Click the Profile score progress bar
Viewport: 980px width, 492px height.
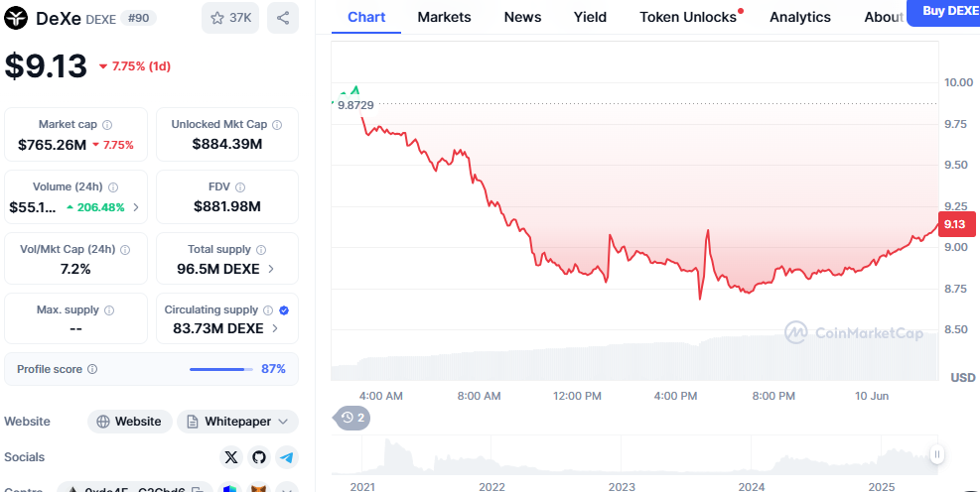coord(221,370)
